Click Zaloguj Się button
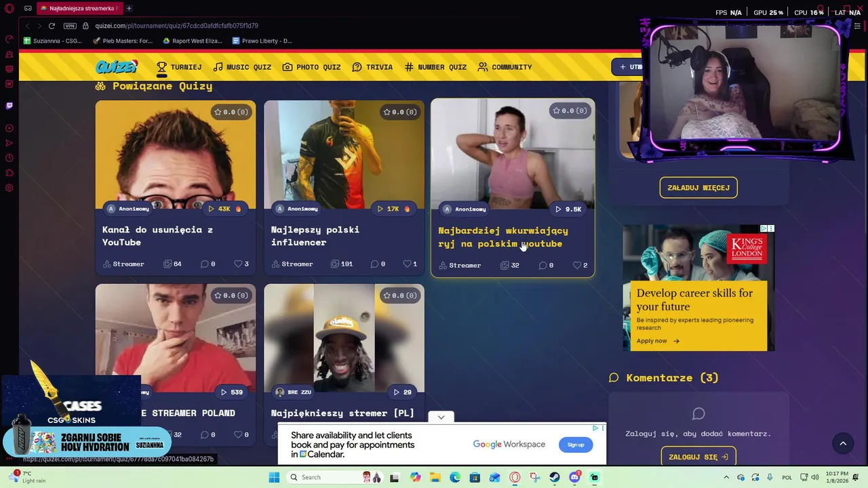The width and height of the screenshot is (868, 488). (x=698, y=457)
